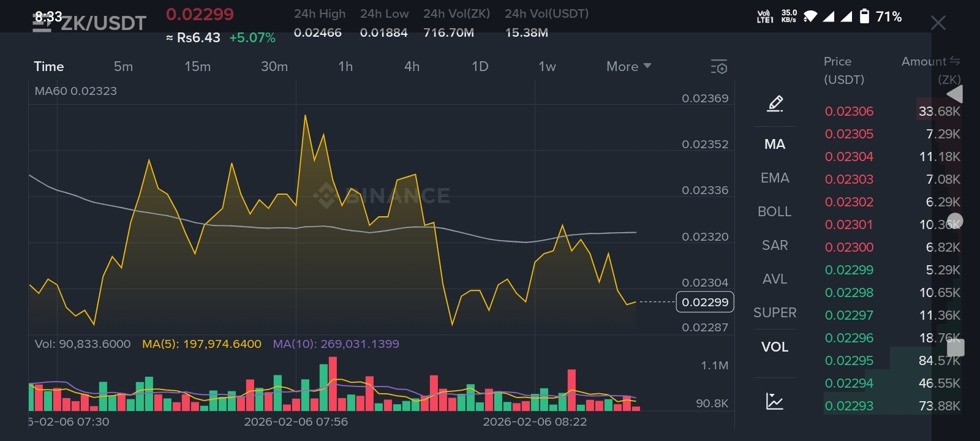Enable the EMA indicator
This screenshot has height=441, width=980.
coord(774,178)
